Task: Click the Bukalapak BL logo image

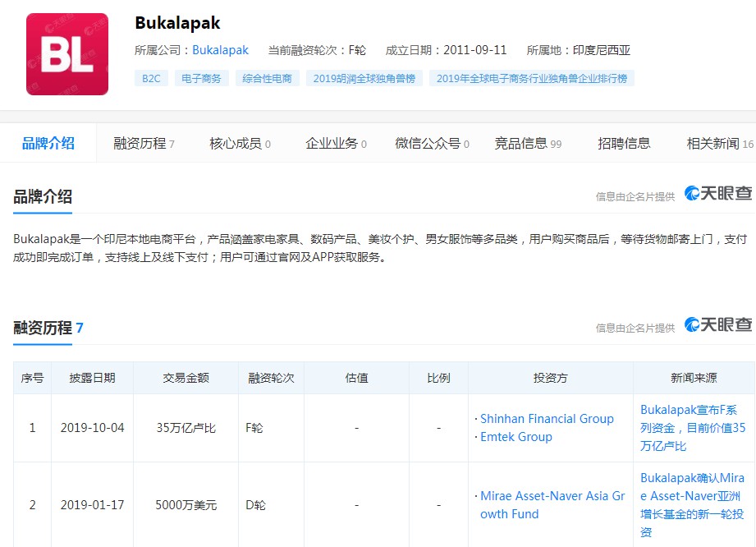Action: [x=67, y=54]
